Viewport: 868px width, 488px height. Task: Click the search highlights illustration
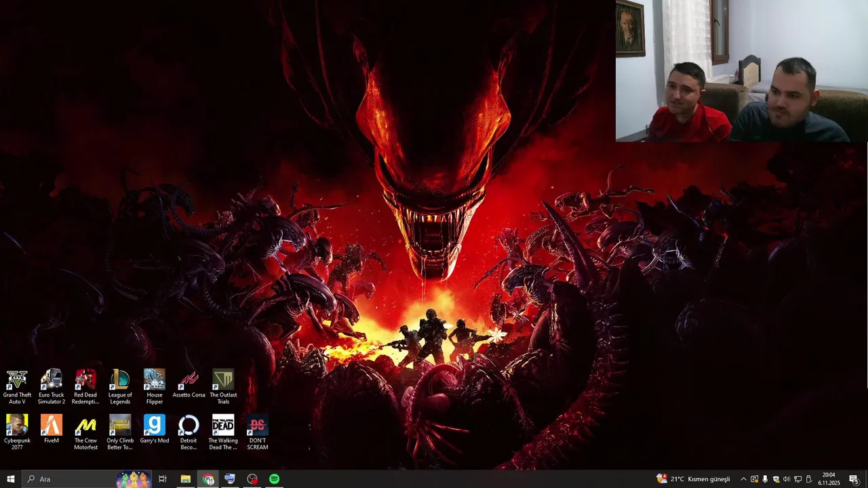click(134, 479)
